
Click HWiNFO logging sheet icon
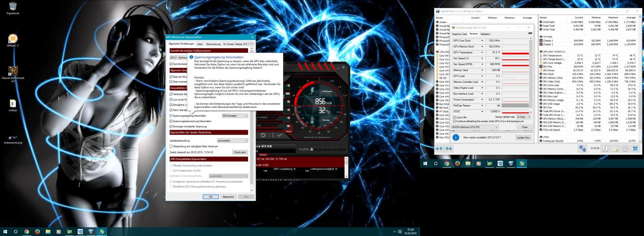tap(615, 149)
